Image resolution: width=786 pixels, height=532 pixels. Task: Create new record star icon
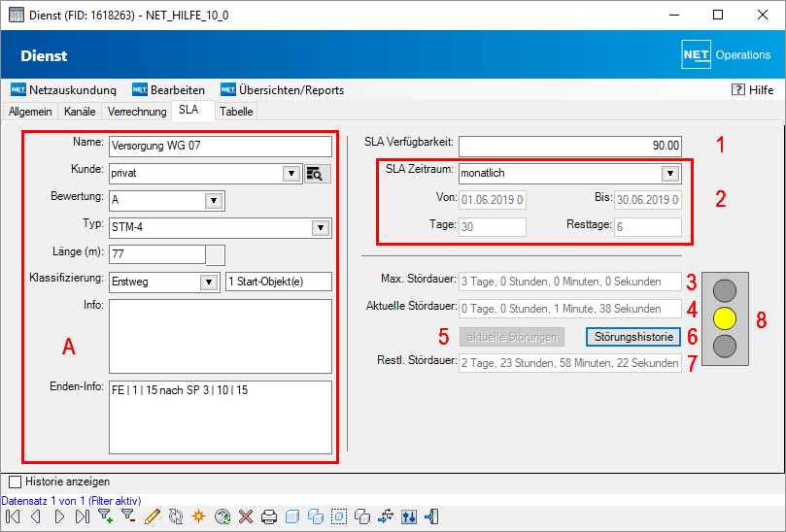click(199, 516)
